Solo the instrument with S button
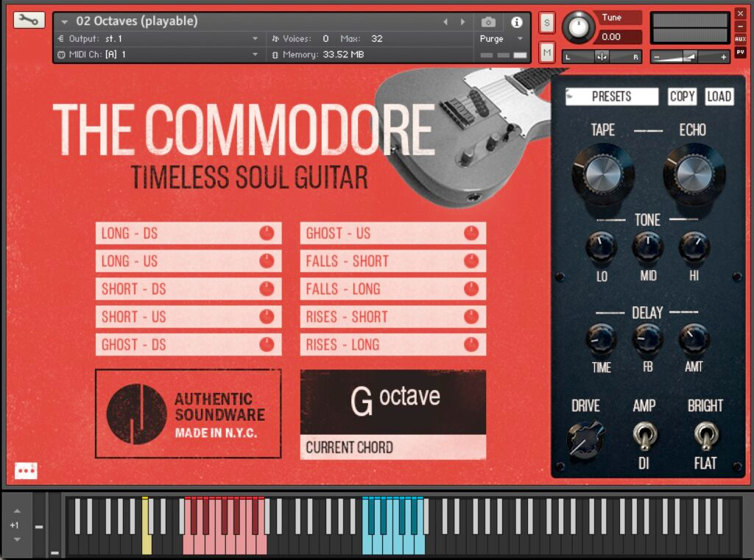 click(x=546, y=23)
